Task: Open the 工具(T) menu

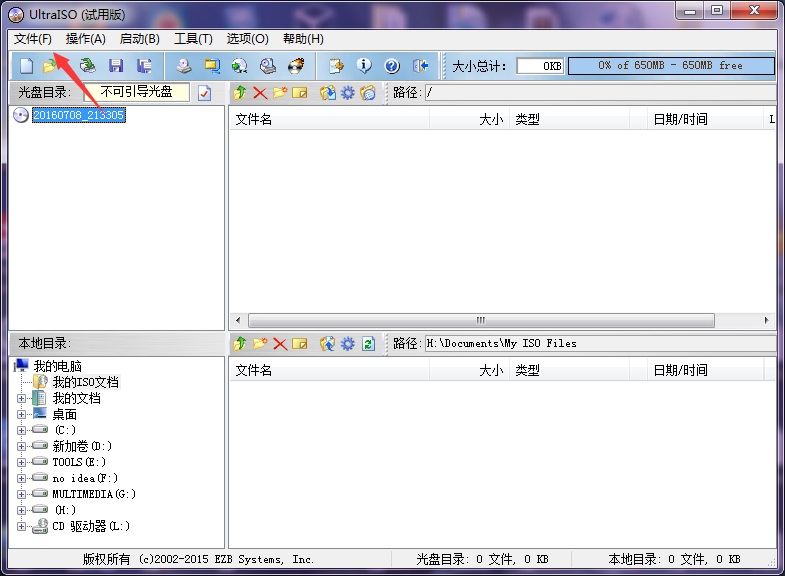Action: (193, 39)
